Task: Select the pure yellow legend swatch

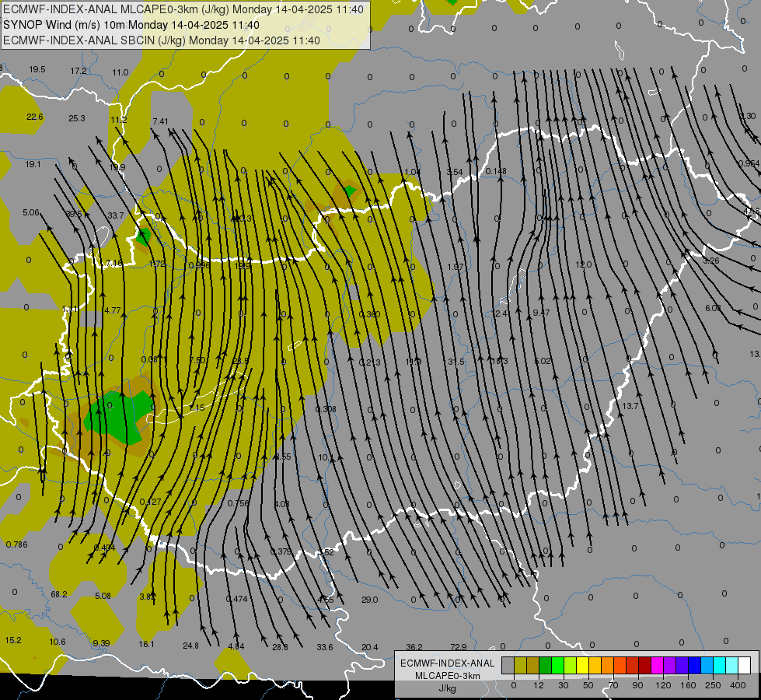Action: point(582,665)
